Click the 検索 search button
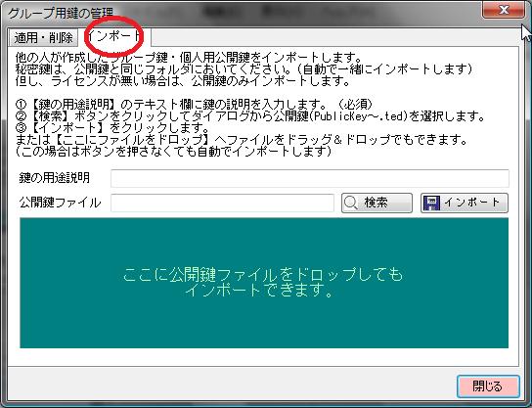 coord(377,203)
